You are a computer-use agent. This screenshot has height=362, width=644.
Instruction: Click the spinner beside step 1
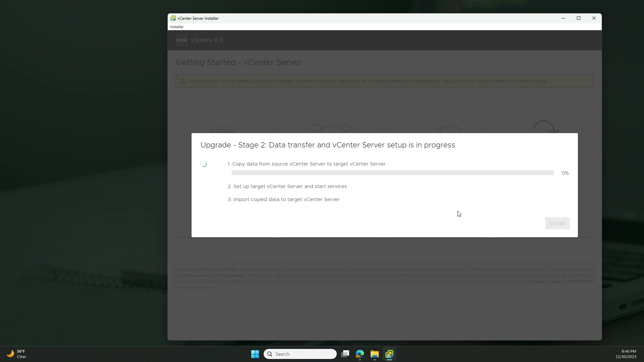click(x=204, y=164)
